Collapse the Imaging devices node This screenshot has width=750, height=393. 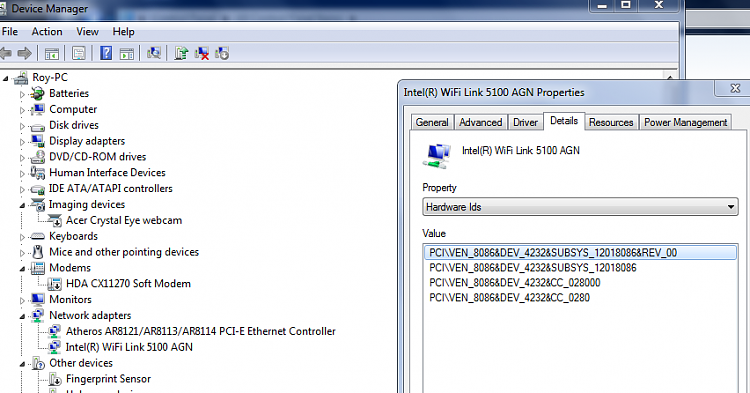22,205
